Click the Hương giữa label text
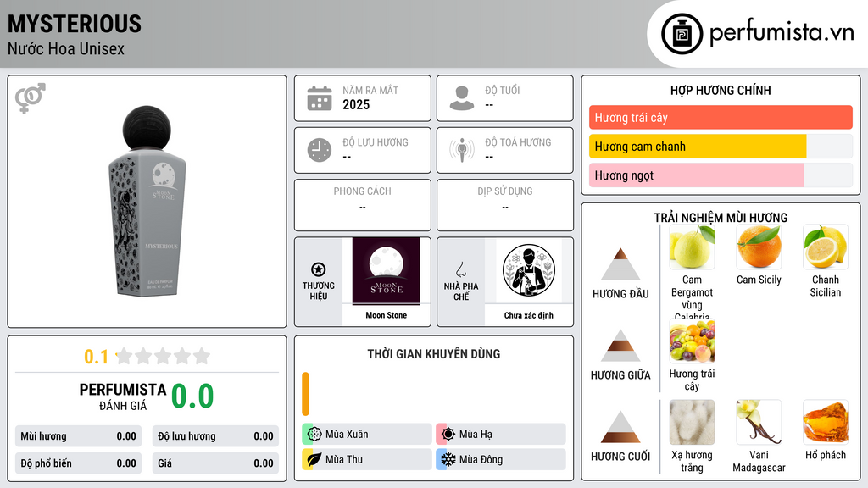Image resolution: width=868 pixels, height=488 pixels. [x=620, y=375]
